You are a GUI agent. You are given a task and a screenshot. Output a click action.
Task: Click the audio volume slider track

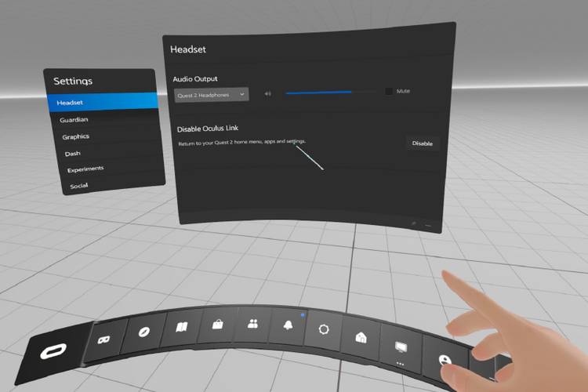pos(329,93)
